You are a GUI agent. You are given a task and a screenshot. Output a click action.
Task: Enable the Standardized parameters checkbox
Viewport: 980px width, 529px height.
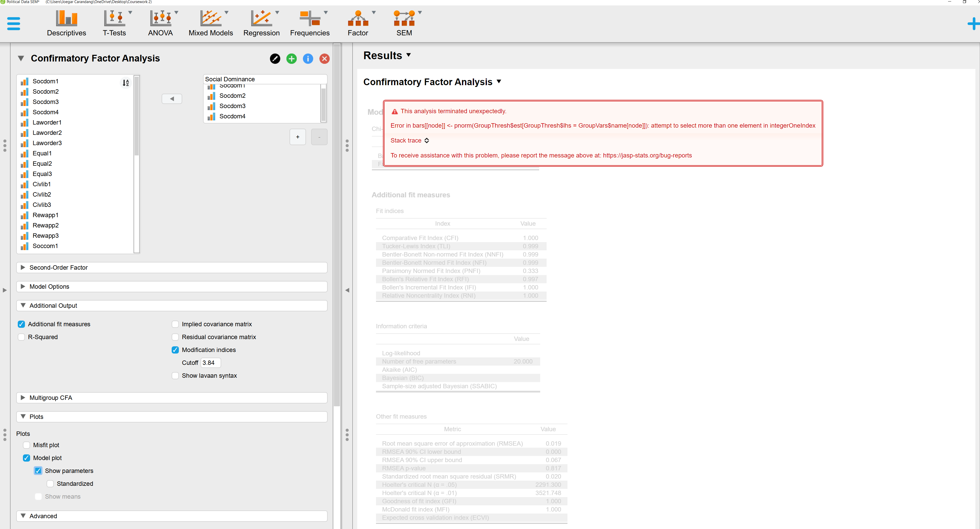50,483
